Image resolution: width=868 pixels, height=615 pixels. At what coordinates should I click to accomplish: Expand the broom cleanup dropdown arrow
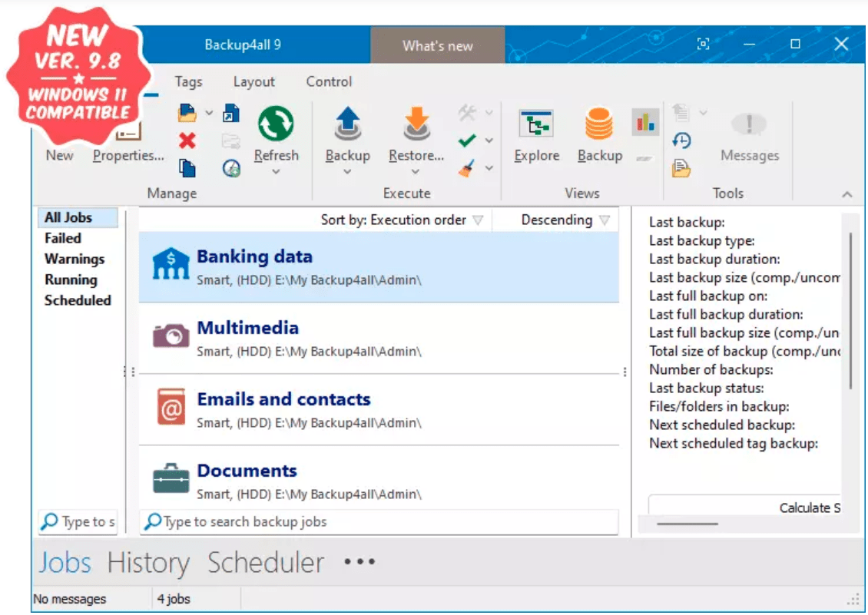(489, 167)
